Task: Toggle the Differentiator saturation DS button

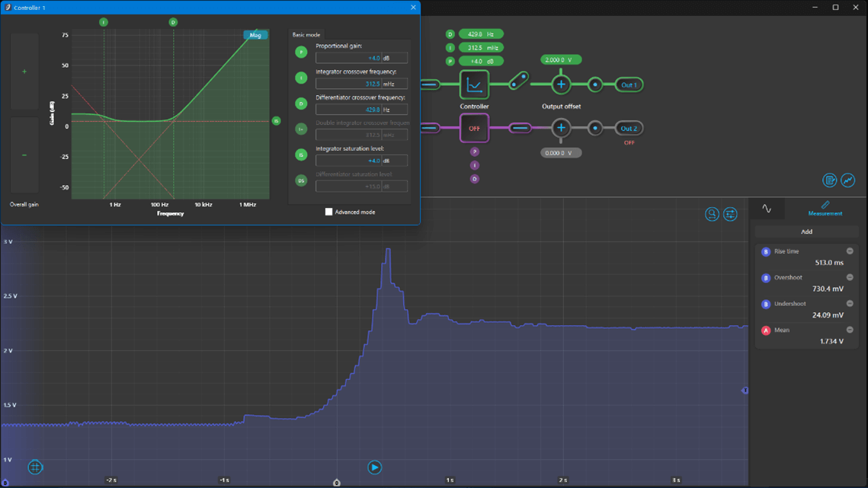Action: point(301,181)
